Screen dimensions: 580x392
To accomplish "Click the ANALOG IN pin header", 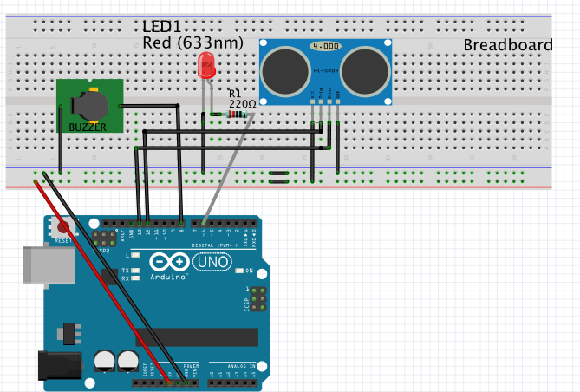I will (x=230, y=382).
